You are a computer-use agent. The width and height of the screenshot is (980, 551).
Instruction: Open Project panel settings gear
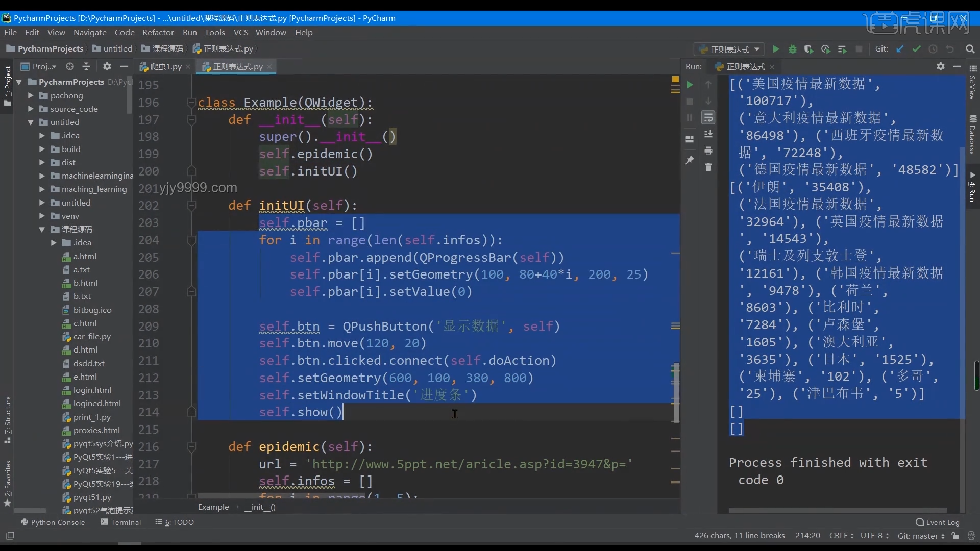tap(107, 66)
